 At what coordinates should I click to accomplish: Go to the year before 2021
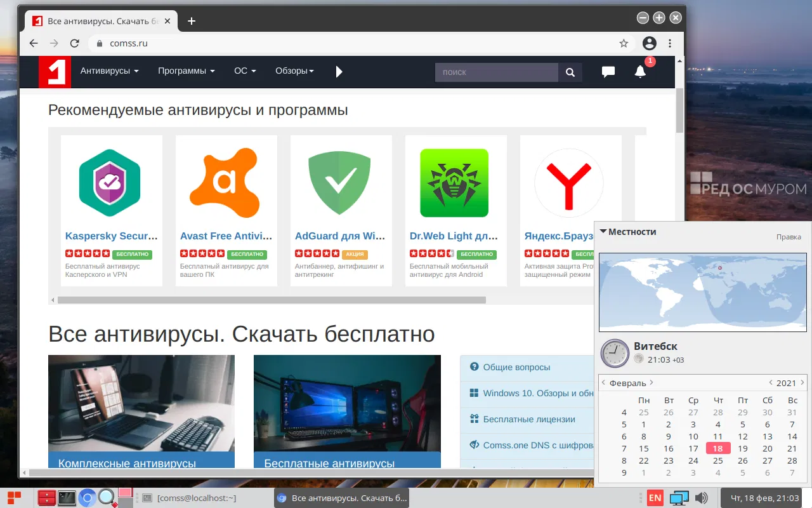(770, 383)
